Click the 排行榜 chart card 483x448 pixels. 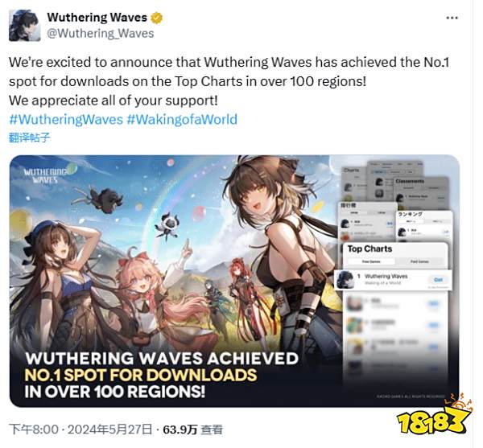pyautogui.click(x=367, y=220)
